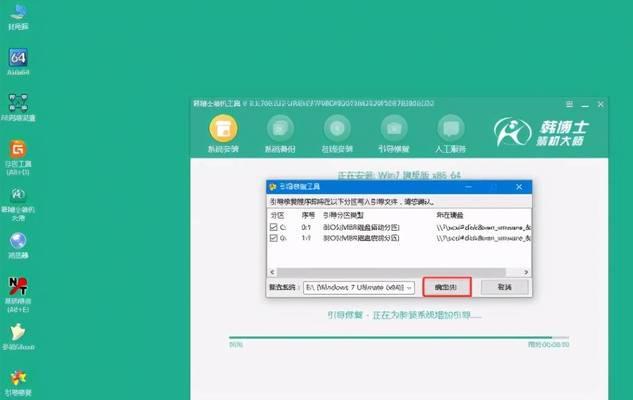Click the elapsed time text 用时
The width and height of the screenshot is (633, 400).
click(x=549, y=345)
